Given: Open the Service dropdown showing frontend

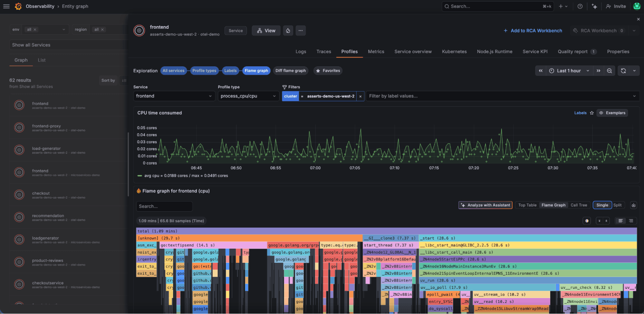Looking at the screenshot, I should [174, 96].
